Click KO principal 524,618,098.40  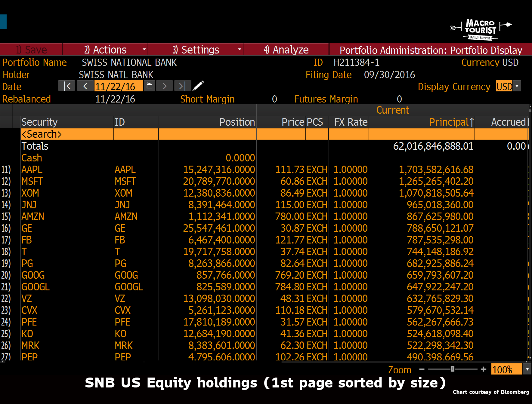click(x=440, y=334)
